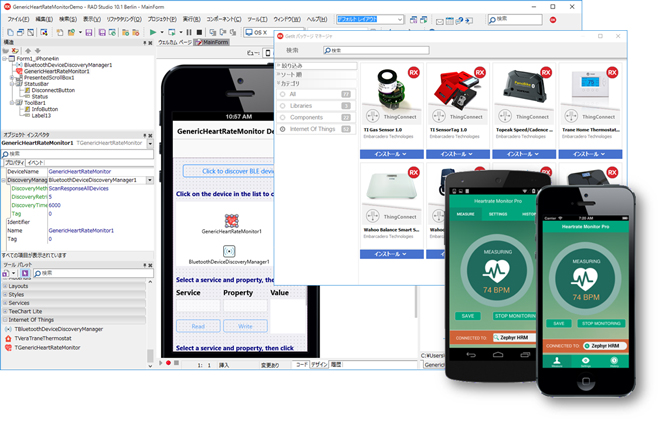Select the Libraries category radio button
This screenshot has width=660, height=425.
click(x=282, y=106)
